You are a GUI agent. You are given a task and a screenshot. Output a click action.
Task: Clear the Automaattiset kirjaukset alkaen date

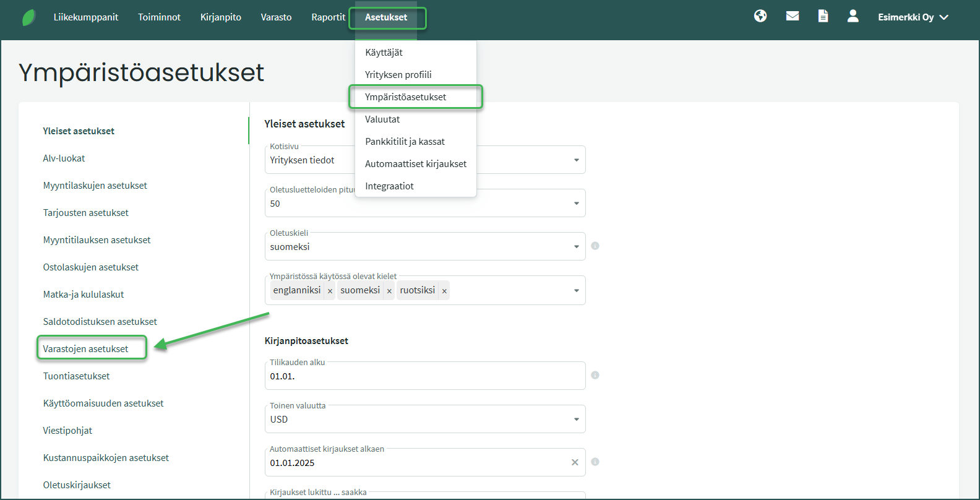coord(575,462)
